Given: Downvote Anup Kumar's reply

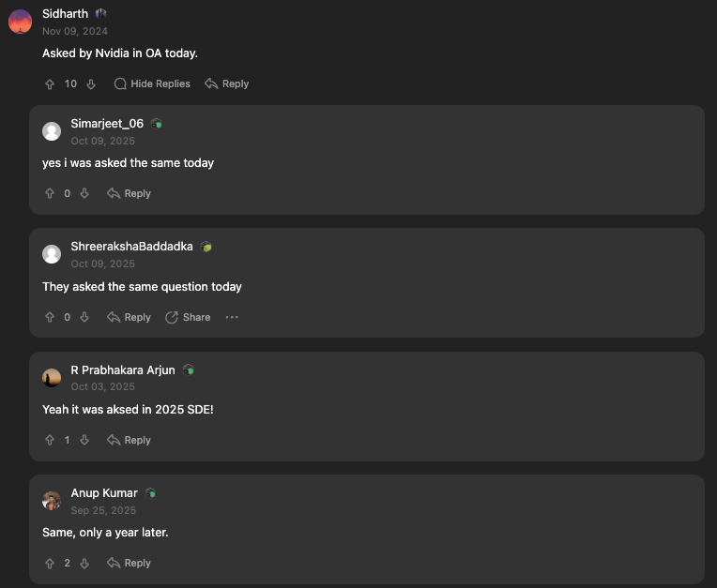Looking at the screenshot, I should pyautogui.click(x=84, y=564).
